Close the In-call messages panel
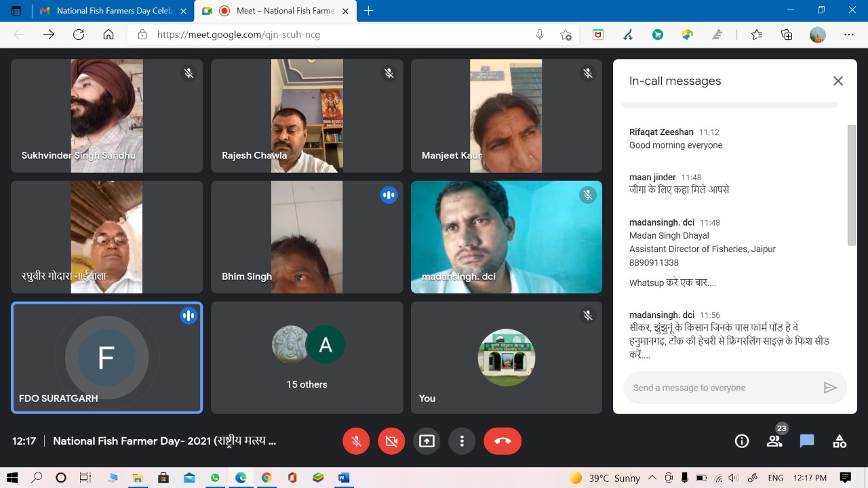 tap(838, 81)
